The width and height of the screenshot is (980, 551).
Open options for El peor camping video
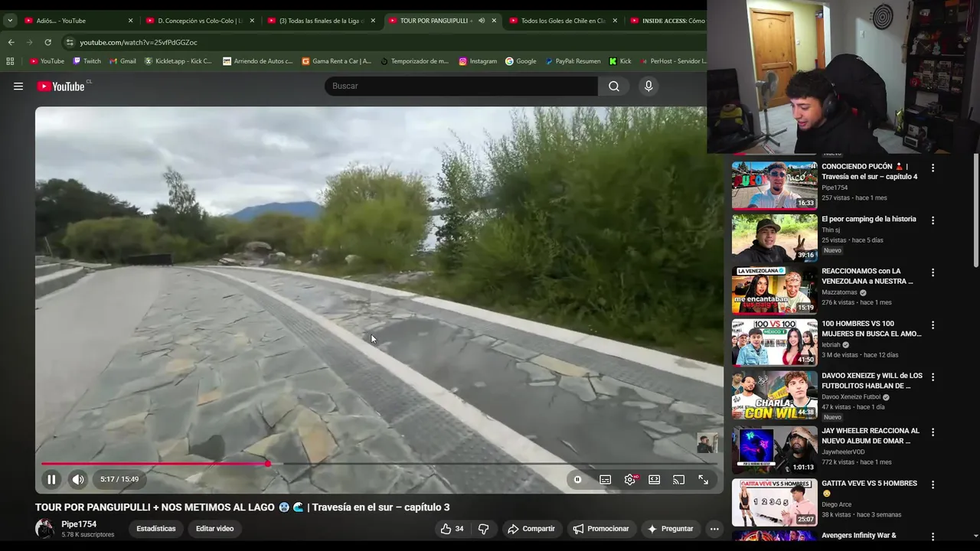[x=933, y=220]
